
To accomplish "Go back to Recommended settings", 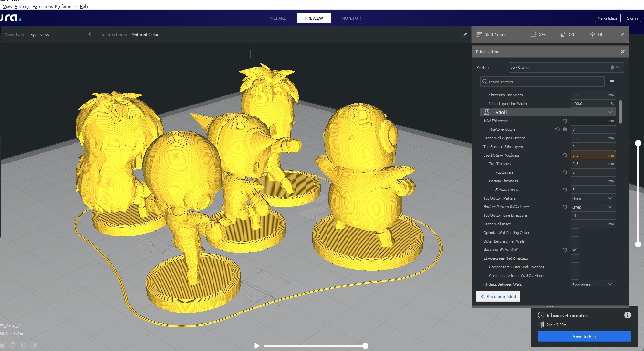I will click(x=498, y=296).
